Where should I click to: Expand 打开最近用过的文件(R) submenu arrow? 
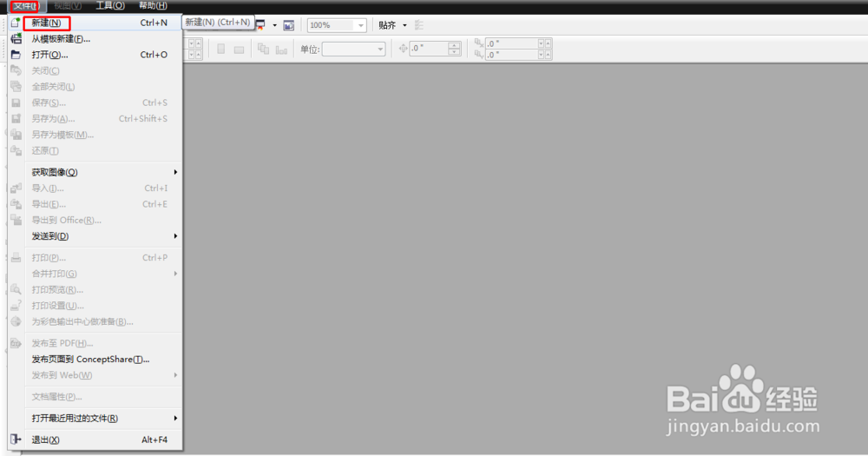click(x=175, y=419)
